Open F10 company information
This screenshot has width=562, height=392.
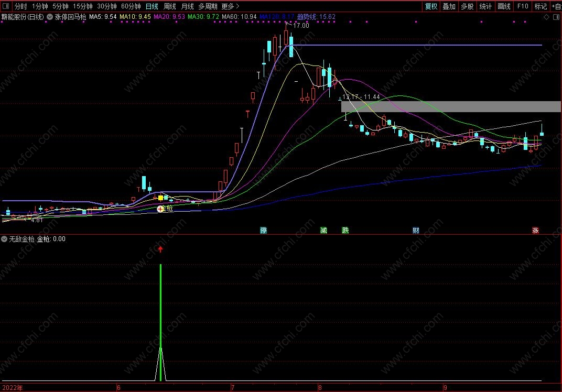523,6
